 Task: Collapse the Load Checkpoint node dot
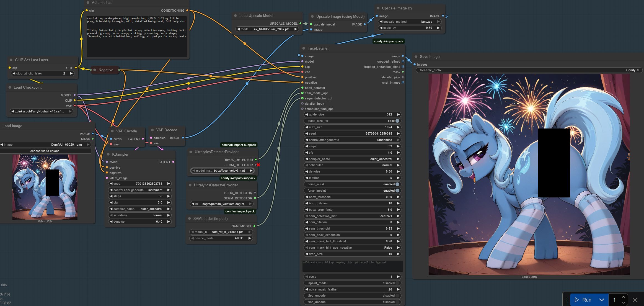[10, 88]
